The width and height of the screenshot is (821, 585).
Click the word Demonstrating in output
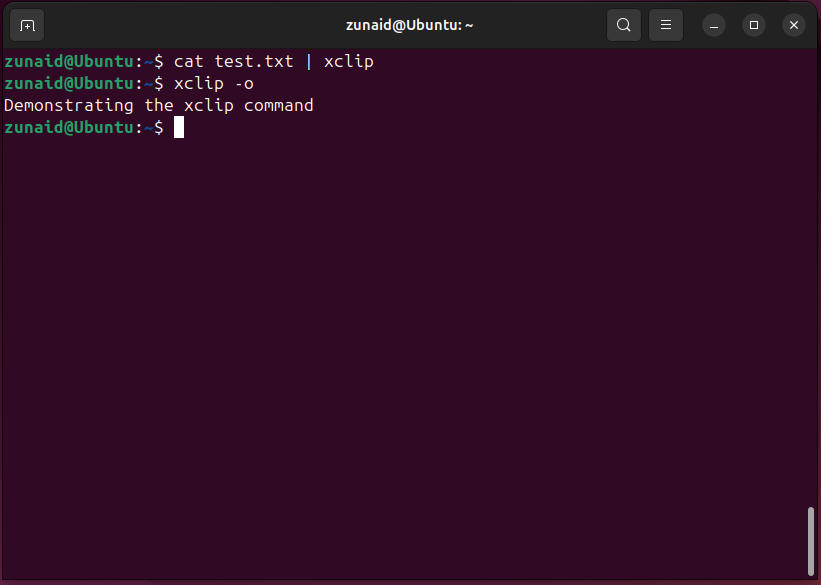69,106
